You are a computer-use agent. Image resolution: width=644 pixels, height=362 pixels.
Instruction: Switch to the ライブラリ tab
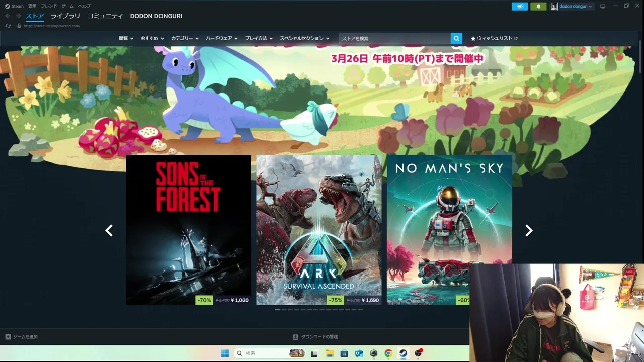point(65,16)
